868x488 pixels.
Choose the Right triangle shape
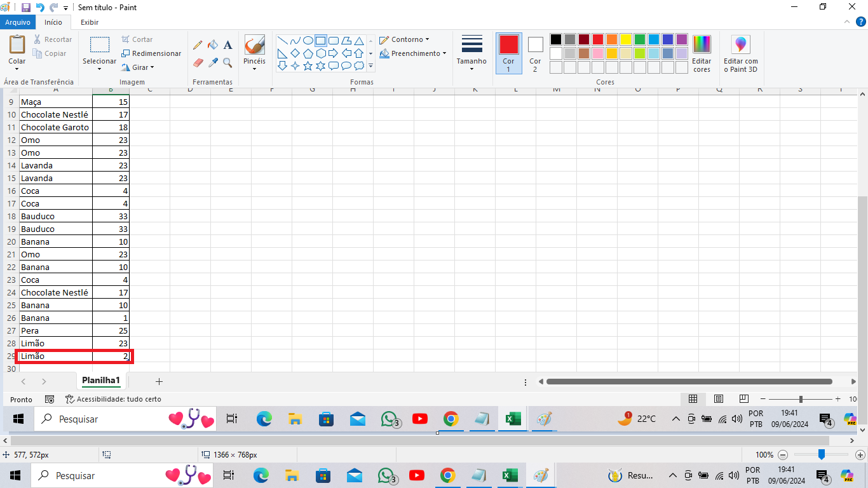283,53
